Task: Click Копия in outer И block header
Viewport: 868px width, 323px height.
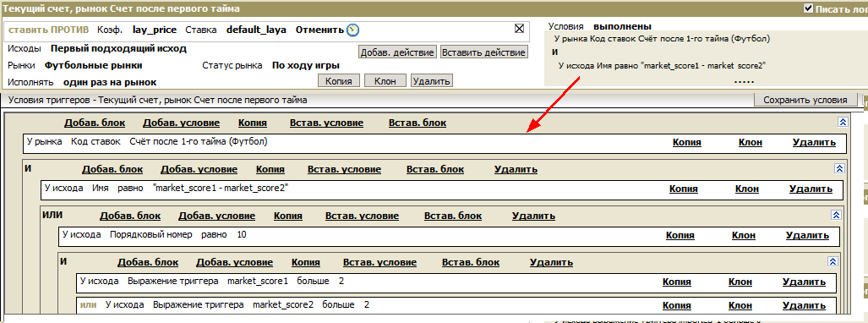Action: tap(270, 170)
